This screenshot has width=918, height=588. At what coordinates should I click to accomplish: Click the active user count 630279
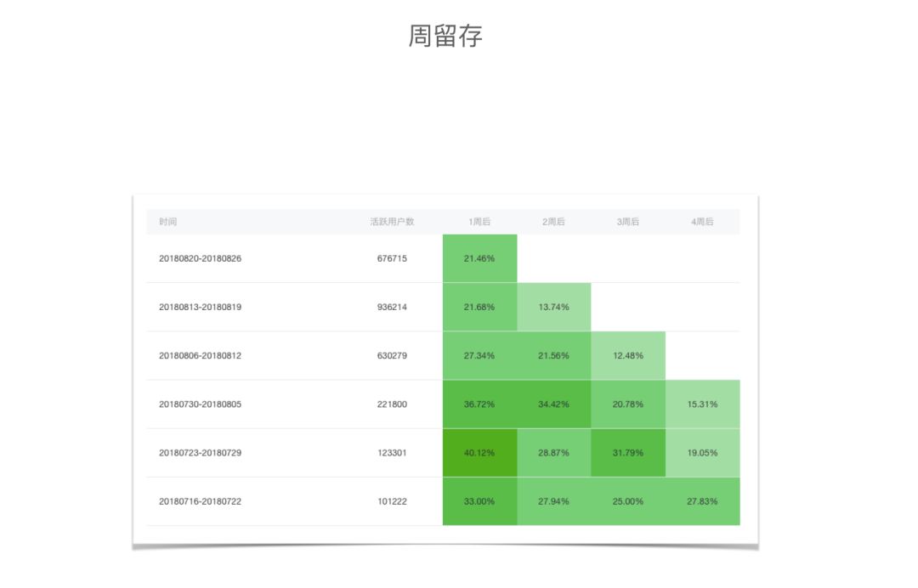392,356
